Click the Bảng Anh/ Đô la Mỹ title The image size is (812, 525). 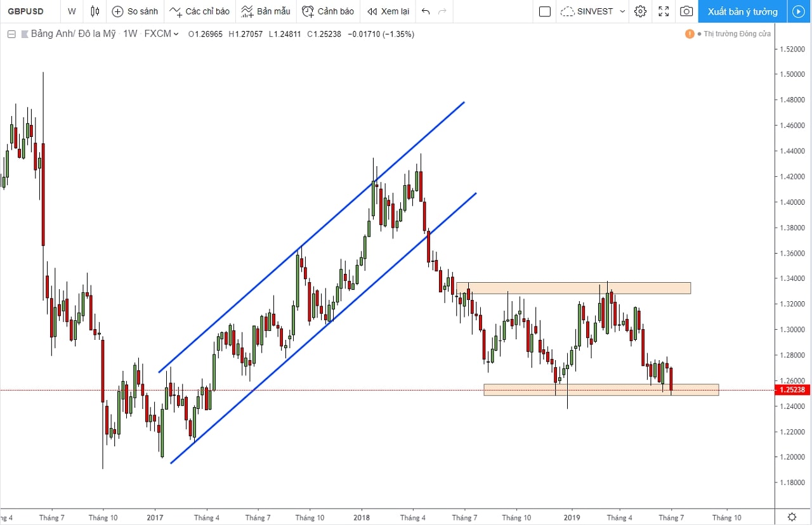pyautogui.click(x=74, y=34)
